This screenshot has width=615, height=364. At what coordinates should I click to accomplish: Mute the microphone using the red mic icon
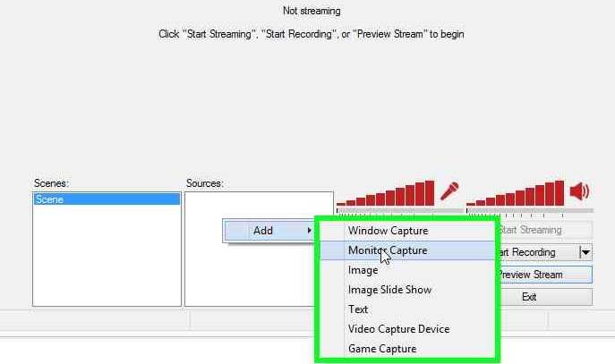[449, 190]
